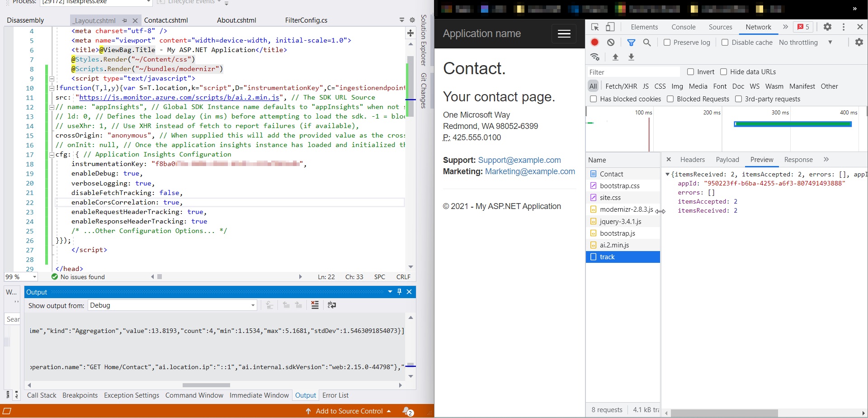The height and width of the screenshot is (418, 868).
Task: Open network conditions wifi icon
Action: [x=595, y=57]
